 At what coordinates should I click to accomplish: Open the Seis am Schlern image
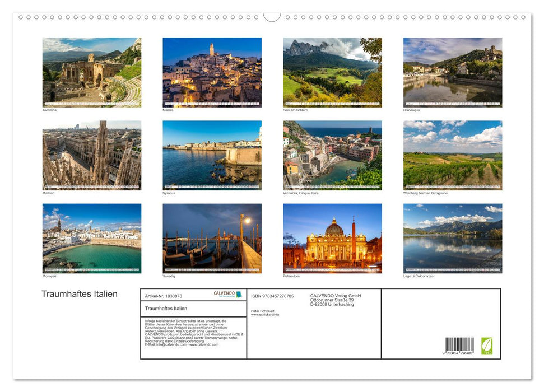(332, 73)
